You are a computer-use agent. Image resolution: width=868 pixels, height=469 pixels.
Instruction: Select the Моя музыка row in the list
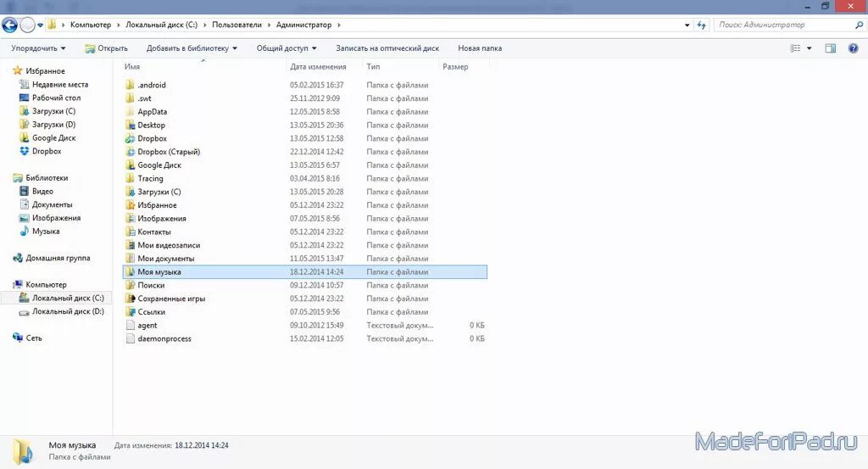[305, 272]
